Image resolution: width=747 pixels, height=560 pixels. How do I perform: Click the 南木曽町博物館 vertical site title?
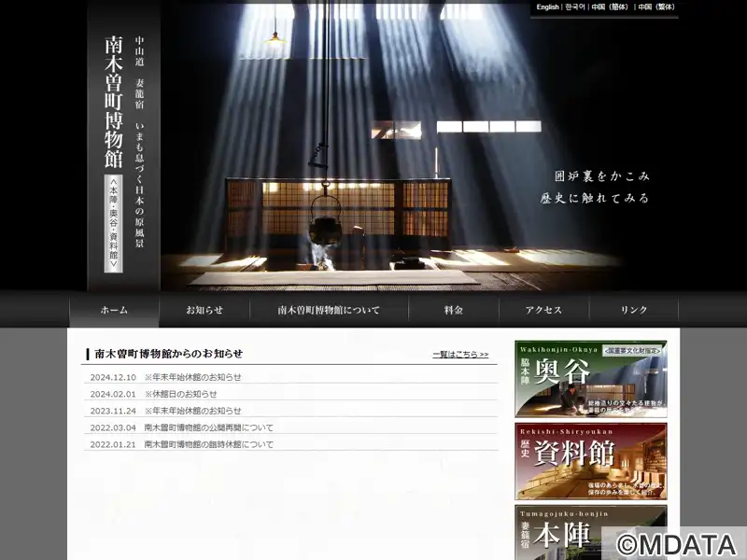pyautogui.click(x=114, y=102)
